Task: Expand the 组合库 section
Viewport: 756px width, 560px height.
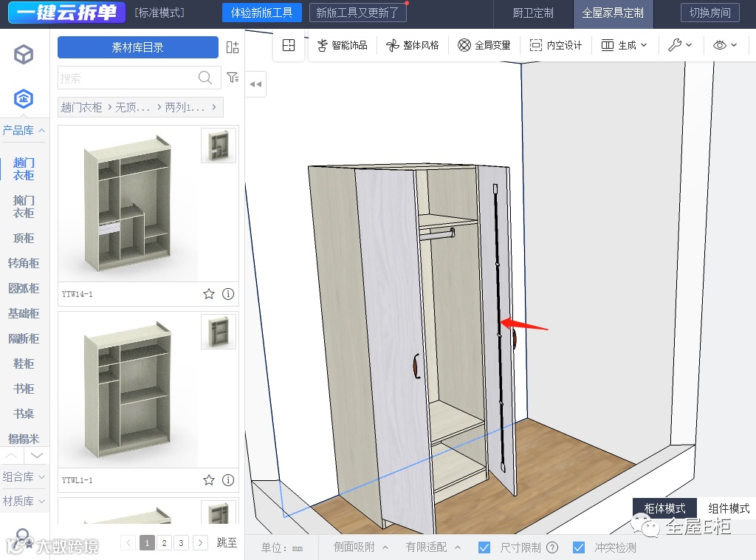Action: point(24,477)
